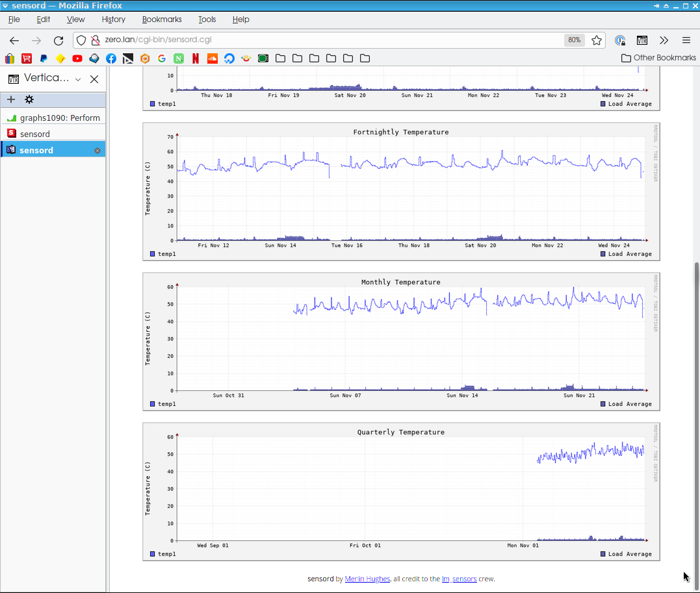
Task: Reset zoom via the 80% badge
Action: (x=574, y=40)
